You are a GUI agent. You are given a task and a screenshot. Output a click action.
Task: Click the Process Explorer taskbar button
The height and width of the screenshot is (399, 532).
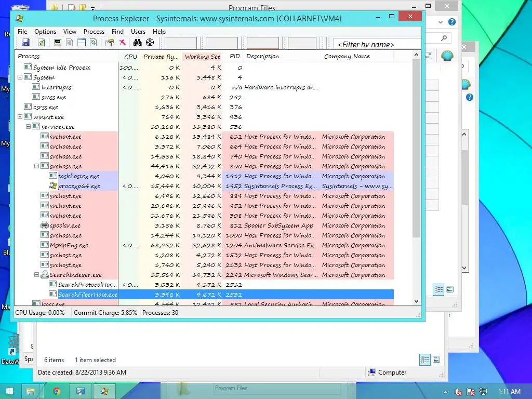click(x=104, y=391)
